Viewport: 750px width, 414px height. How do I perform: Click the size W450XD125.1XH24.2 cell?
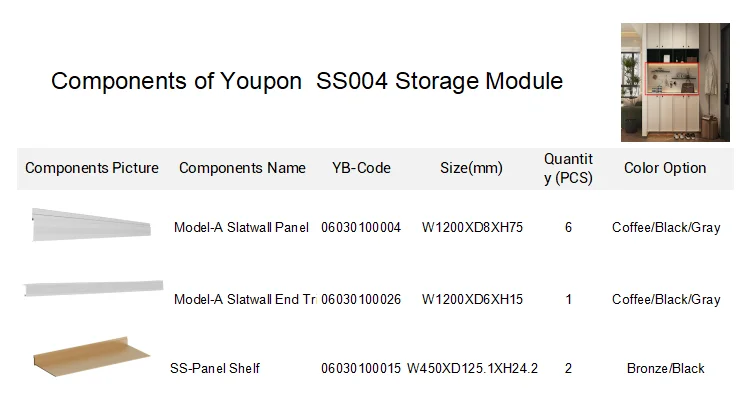point(472,369)
